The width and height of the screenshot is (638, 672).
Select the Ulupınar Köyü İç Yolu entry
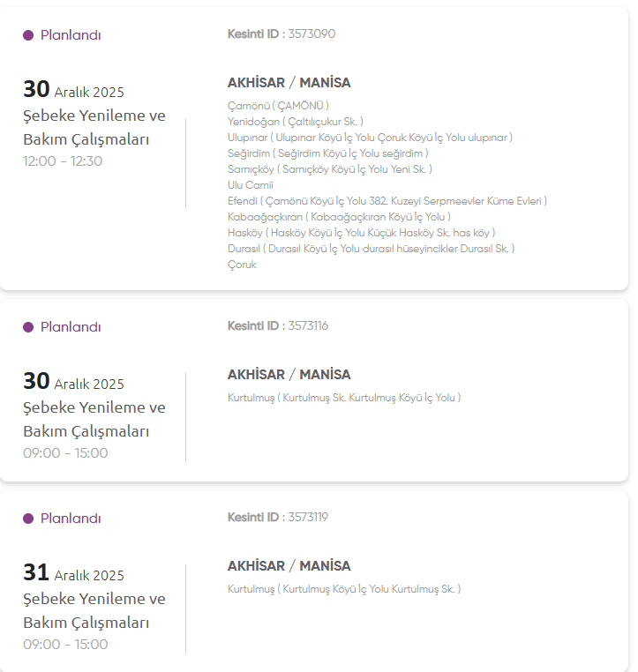(x=370, y=138)
